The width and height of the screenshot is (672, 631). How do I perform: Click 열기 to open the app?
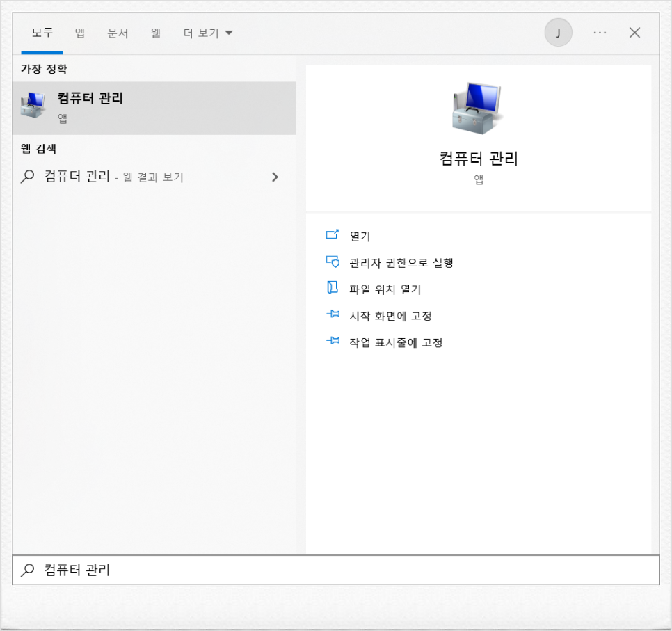pos(360,236)
